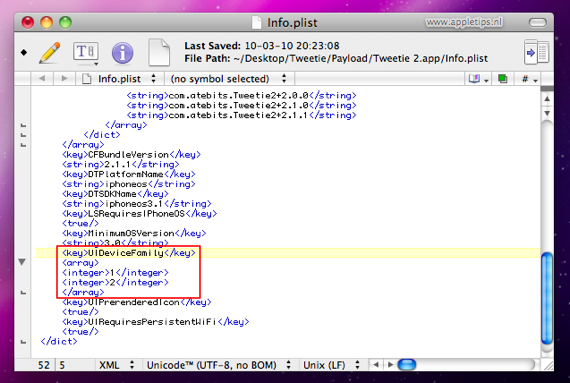Viewport: 570px width, 383px height.
Task: Go forward with the right navigation arrow
Action: [64, 78]
